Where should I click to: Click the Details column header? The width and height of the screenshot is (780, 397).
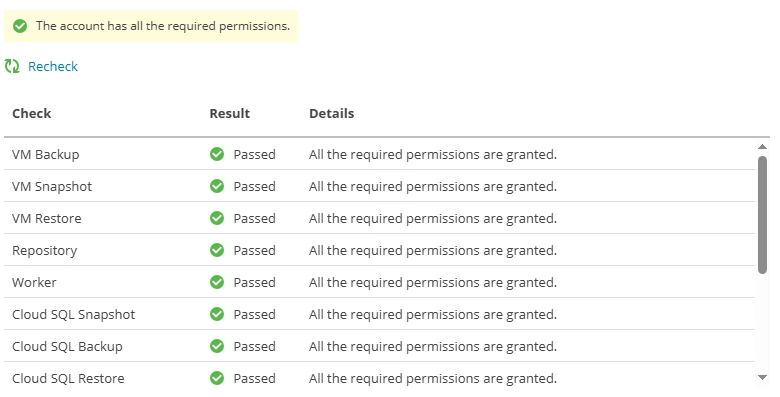click(331, 113)
